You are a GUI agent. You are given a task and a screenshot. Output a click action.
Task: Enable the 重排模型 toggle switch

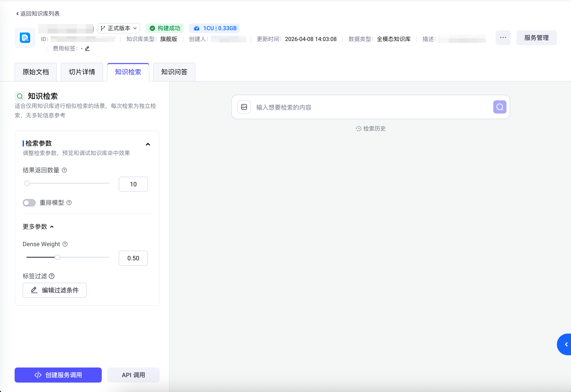(29, 203)
